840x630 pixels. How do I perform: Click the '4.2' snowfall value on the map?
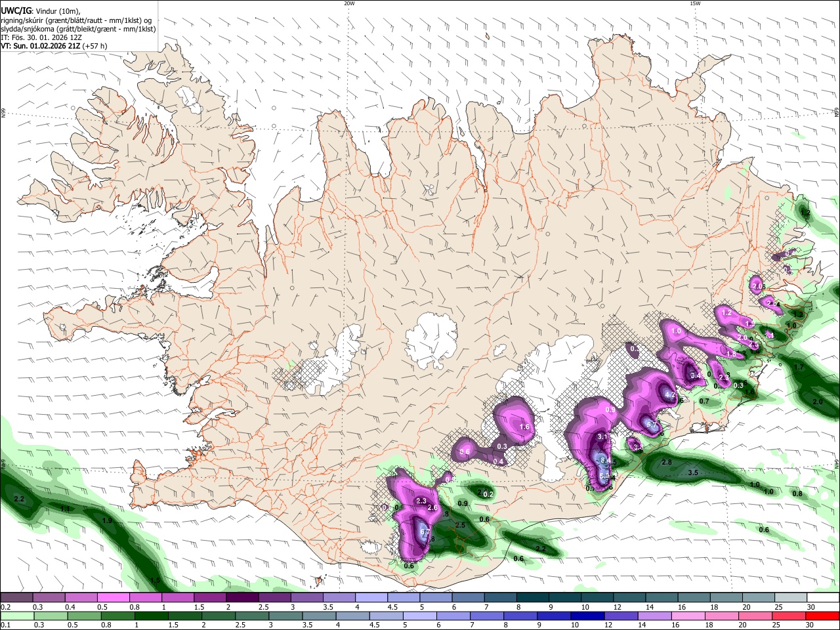(x=671, y=394)
